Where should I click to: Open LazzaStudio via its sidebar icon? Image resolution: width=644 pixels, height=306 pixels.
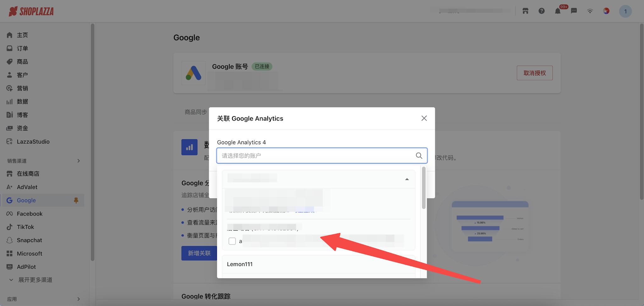click(x=9, y=141)
